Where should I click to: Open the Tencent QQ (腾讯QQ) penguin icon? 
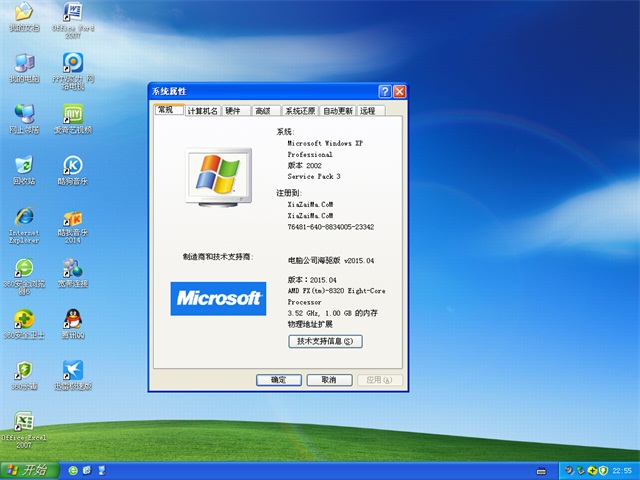pos(72,319)
